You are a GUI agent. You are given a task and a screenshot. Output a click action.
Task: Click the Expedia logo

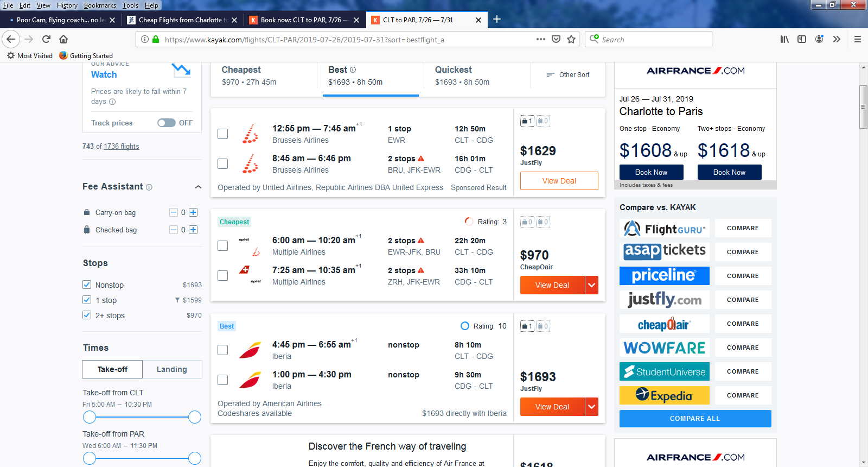click(665, 395)
